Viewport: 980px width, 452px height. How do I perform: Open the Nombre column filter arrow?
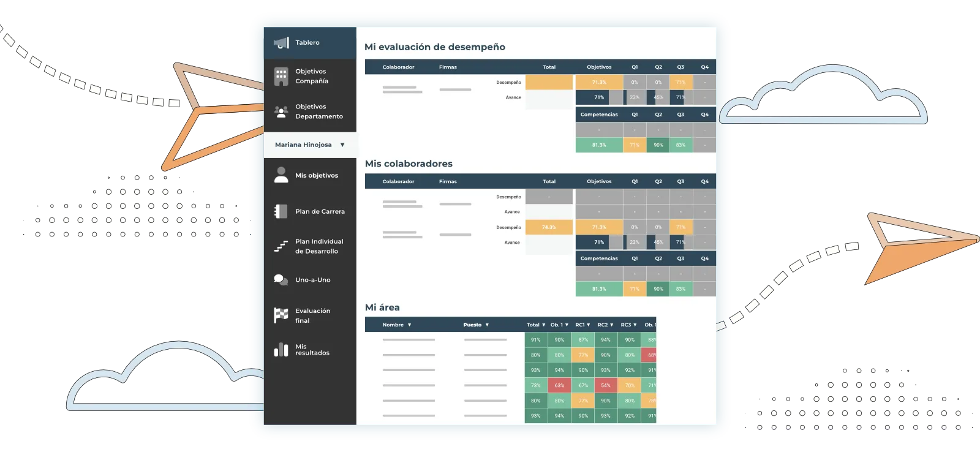click(x=409, y=325)
